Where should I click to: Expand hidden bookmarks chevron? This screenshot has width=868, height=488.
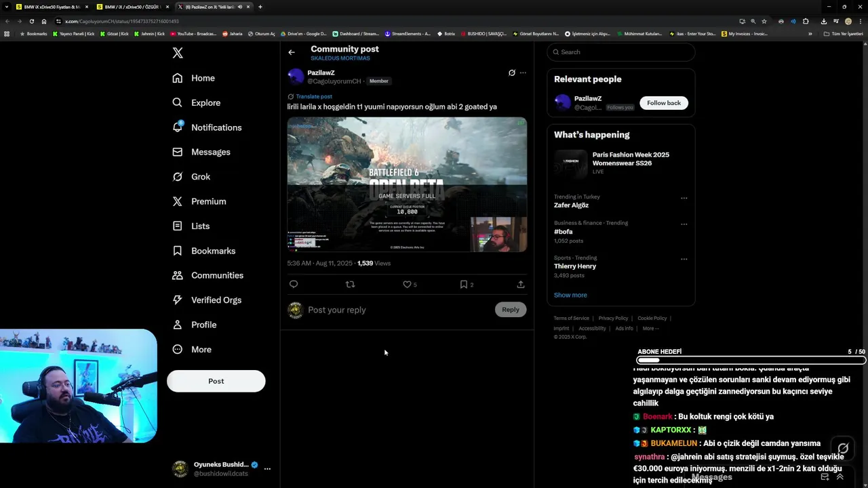[810, 34]
